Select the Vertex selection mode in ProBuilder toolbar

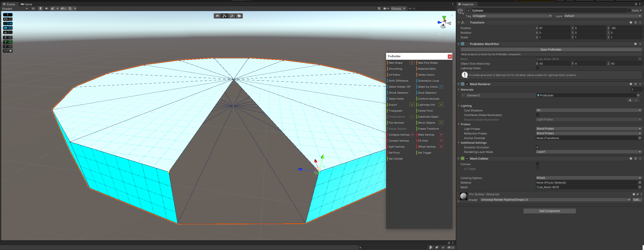click(225, 16)
